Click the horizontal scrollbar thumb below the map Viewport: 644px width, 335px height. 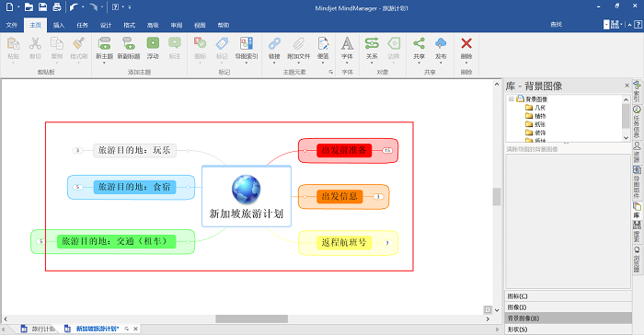251,319
